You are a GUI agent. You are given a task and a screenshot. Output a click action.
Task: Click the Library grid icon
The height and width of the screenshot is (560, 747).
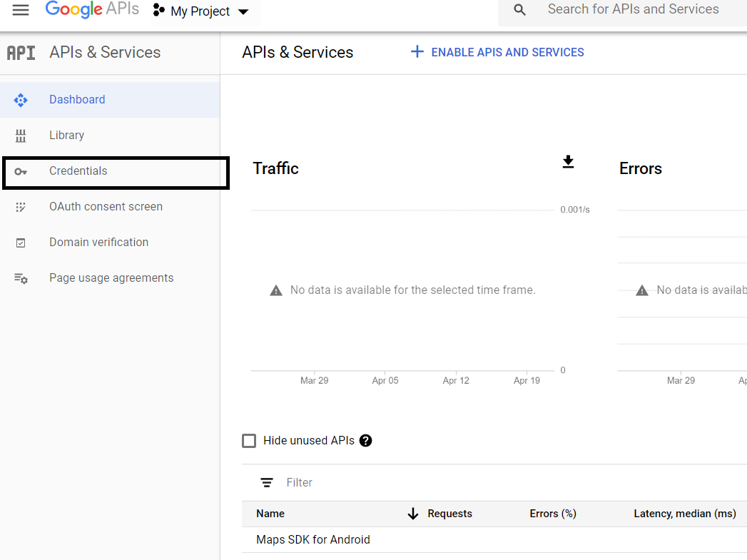(x=21, y=136)
